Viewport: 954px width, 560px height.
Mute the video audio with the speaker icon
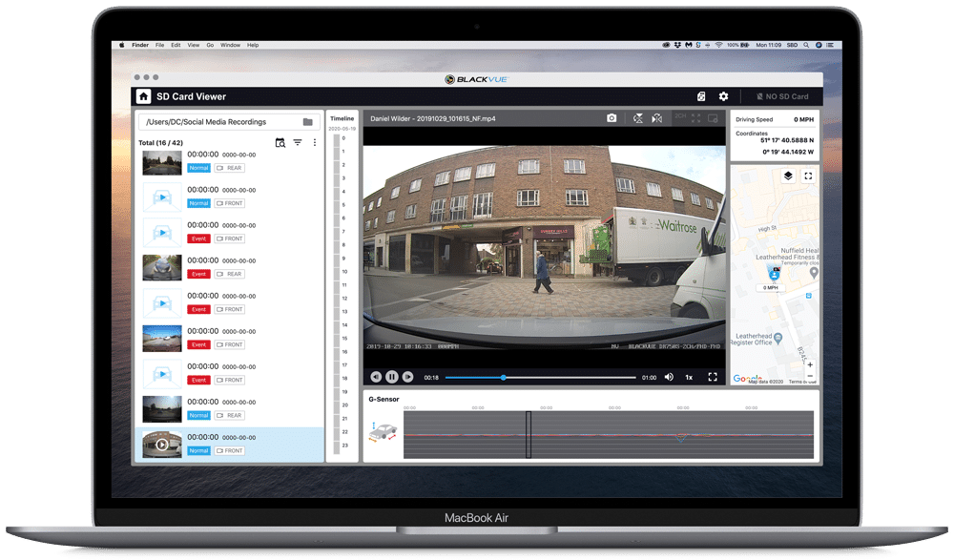click(671, 376)
